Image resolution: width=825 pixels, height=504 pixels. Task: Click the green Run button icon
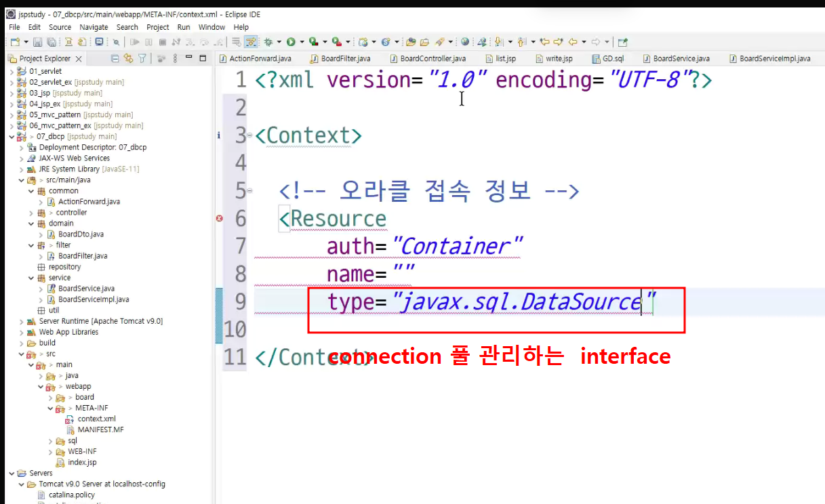click(291, 42)
